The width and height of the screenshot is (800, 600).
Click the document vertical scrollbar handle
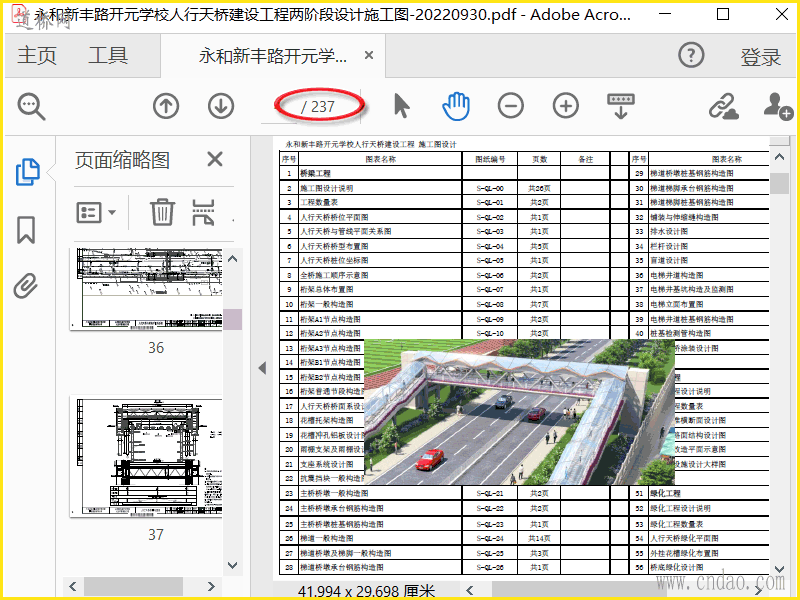click(x=779, y=183)
